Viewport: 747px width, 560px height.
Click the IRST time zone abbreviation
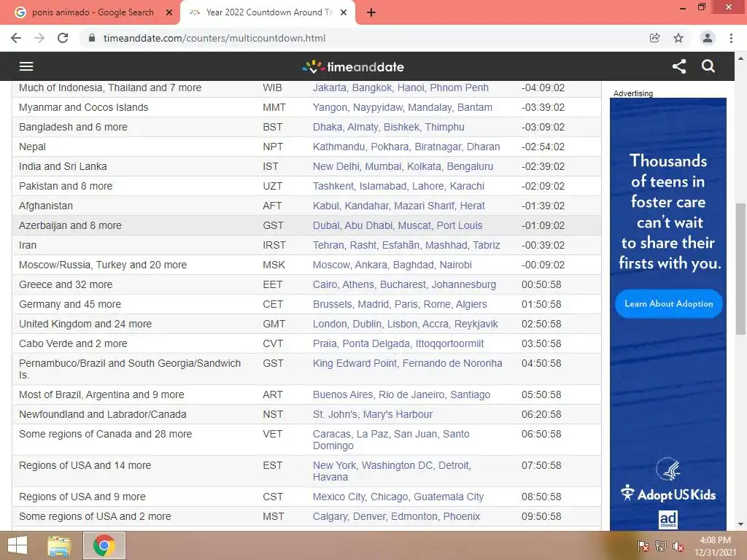(x=274, y=245)
